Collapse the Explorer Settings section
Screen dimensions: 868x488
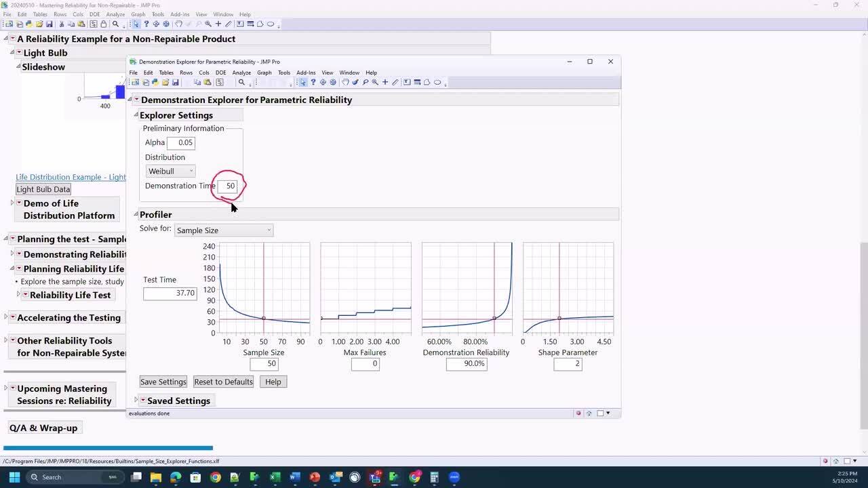[136, 115]
